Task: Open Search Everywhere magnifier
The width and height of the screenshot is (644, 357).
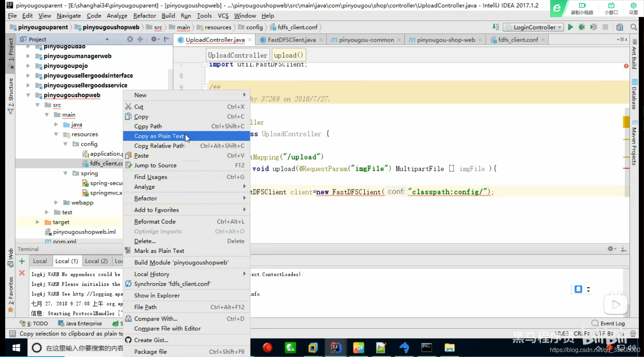Action: point(634,27)
